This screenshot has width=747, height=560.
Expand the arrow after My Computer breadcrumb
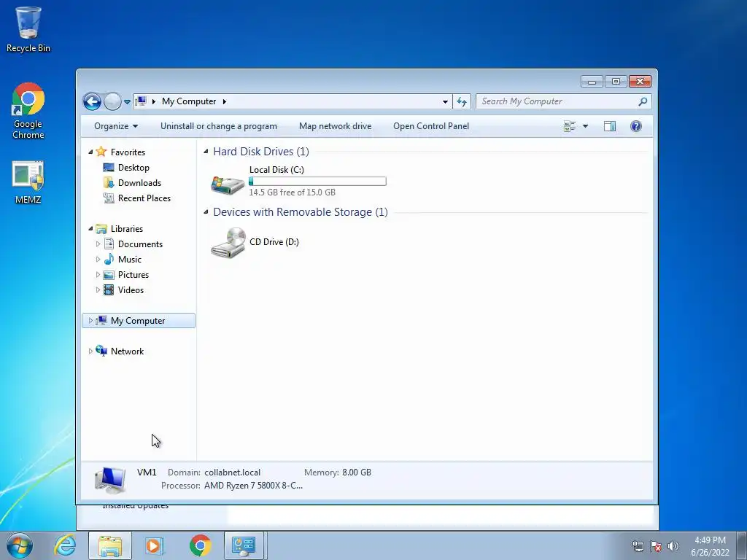coord(225,101)
